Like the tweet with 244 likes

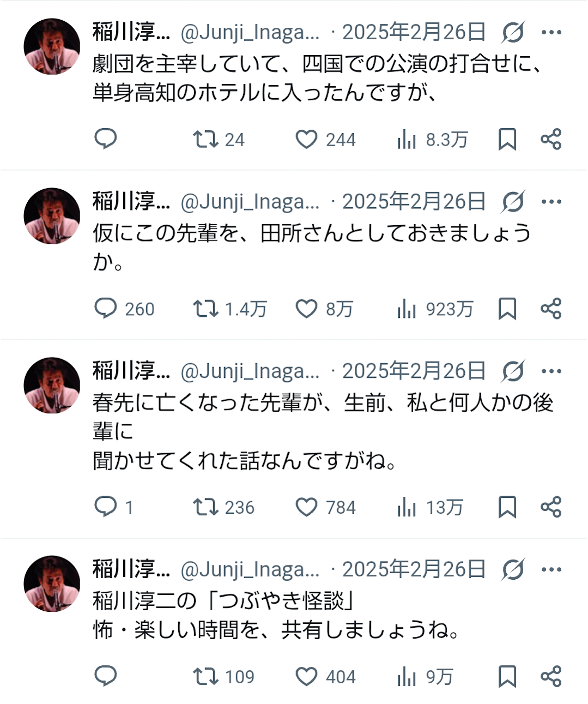click(x=306, y=139)
